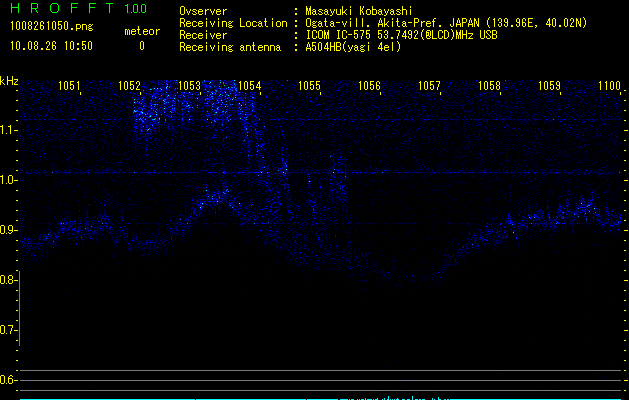Click the Receiving Location label

tap(233, 23)
